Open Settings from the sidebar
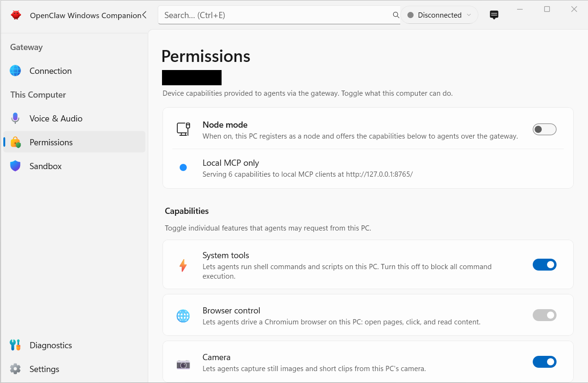 [74, 369]
